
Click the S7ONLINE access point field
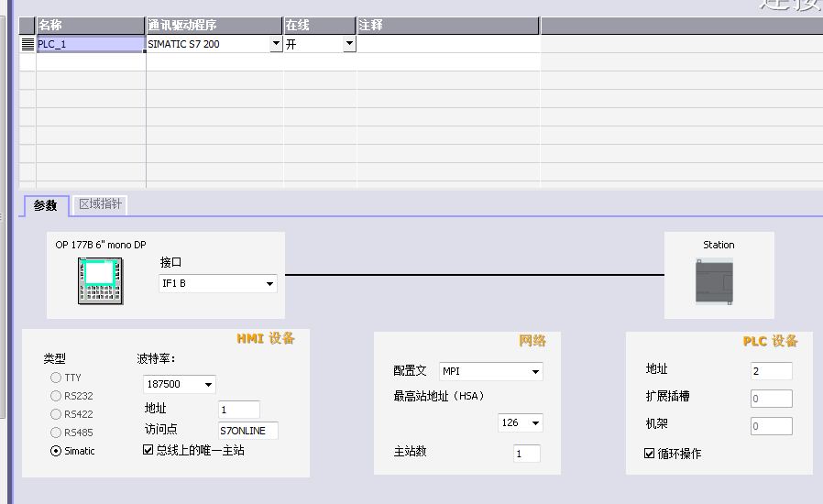pyautogui.click(x=247, y=430)
